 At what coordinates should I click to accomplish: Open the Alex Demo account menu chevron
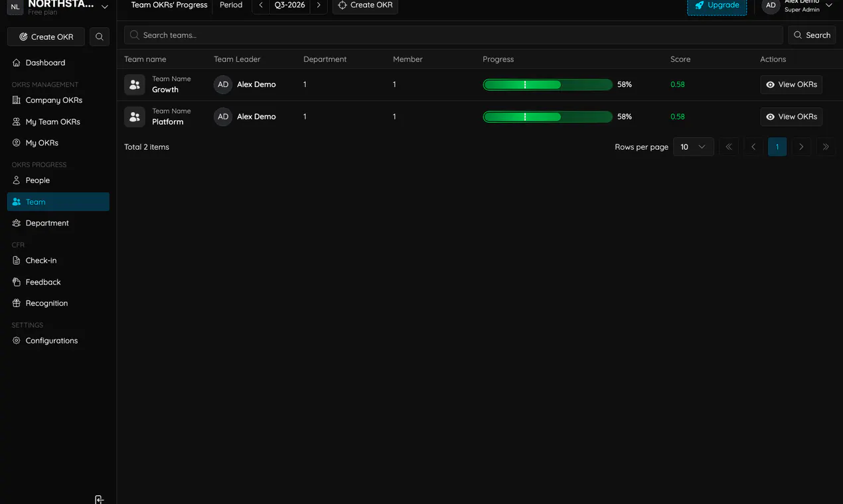point(828,5)
